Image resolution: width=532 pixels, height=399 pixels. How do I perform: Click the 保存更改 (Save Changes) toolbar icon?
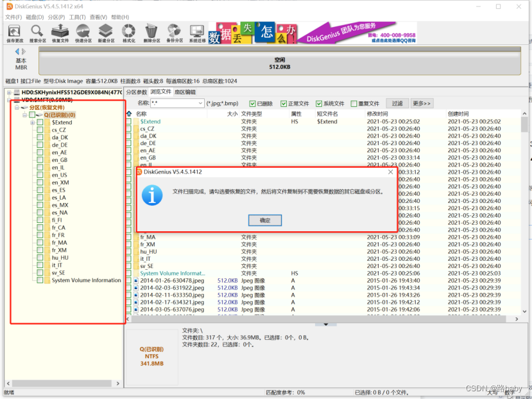14,32
